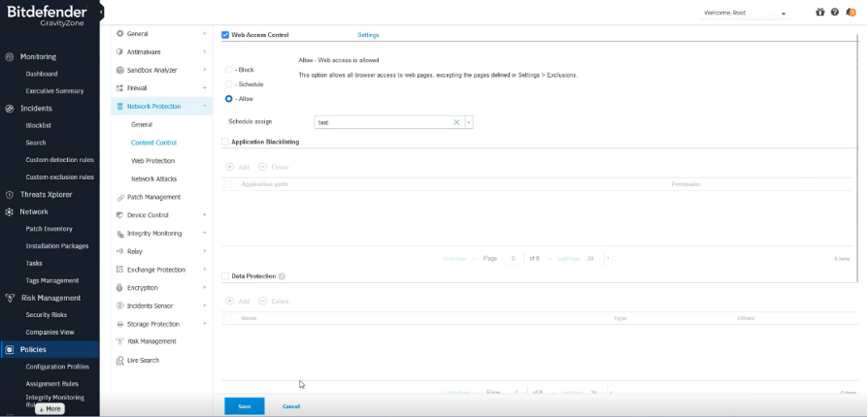Image resolution: width=868 pixels, height=417 pixels.
Task: Open the Web Access Control Settings link
Action: [x=368, y=35]
